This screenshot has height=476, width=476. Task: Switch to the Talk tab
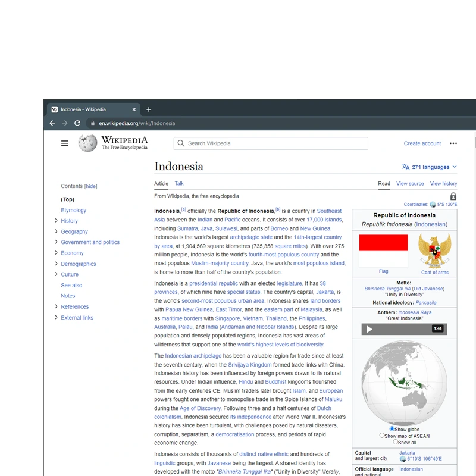click(x=179, y=183)
